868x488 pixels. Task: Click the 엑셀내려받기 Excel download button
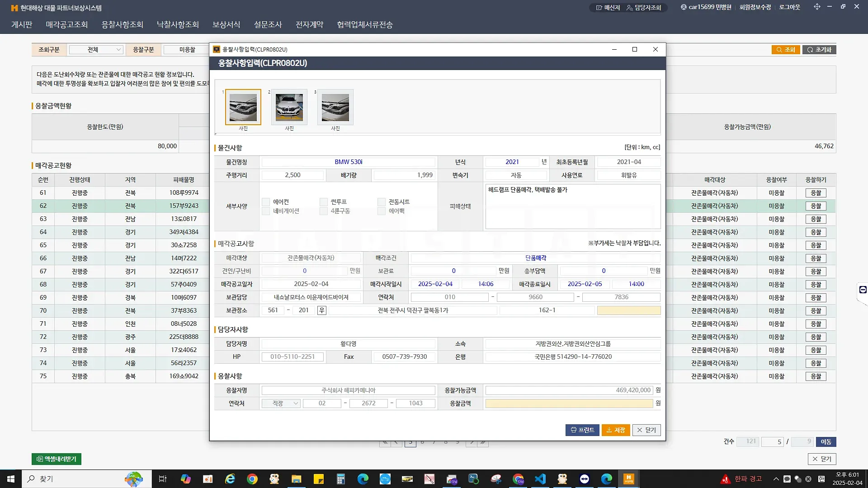[57, 459]
